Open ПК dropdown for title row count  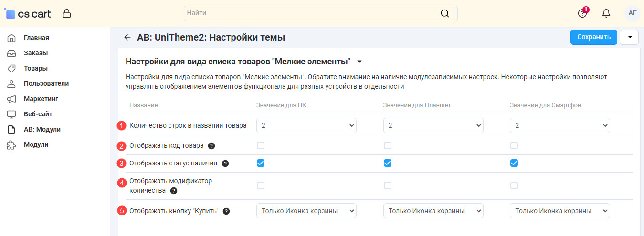(x=306, y=125)
